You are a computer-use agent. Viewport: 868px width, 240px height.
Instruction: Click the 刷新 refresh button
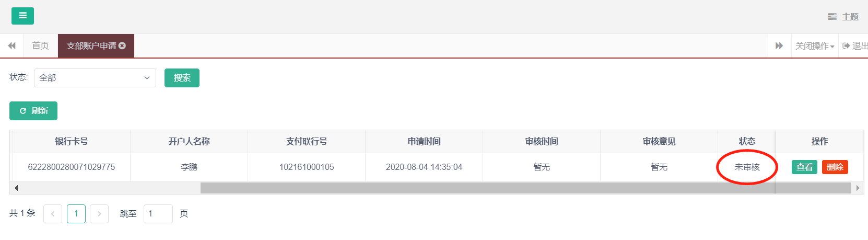[x=33, y=111]
